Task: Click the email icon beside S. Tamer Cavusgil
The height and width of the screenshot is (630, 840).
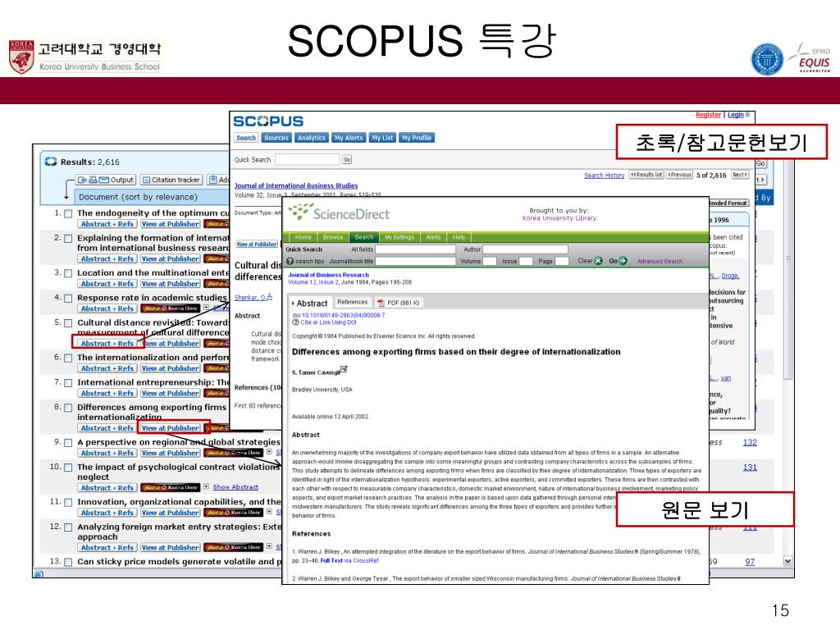Action: click(x=344, y=369)
